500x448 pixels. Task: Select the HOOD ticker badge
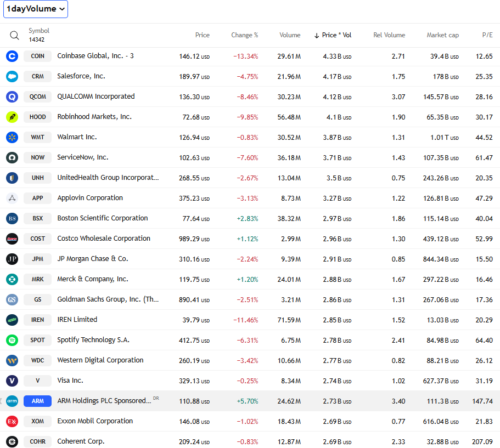click(38, 117)
